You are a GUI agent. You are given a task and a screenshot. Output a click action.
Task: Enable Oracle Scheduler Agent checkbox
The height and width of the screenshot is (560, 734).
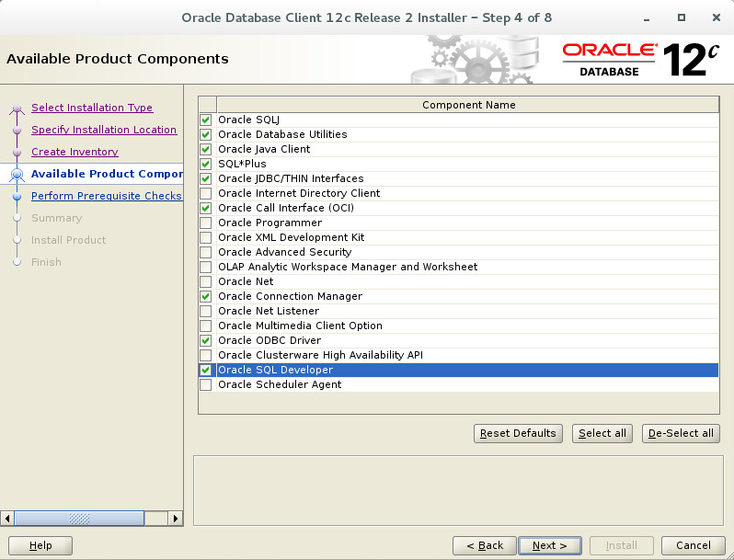click(205, 385)
